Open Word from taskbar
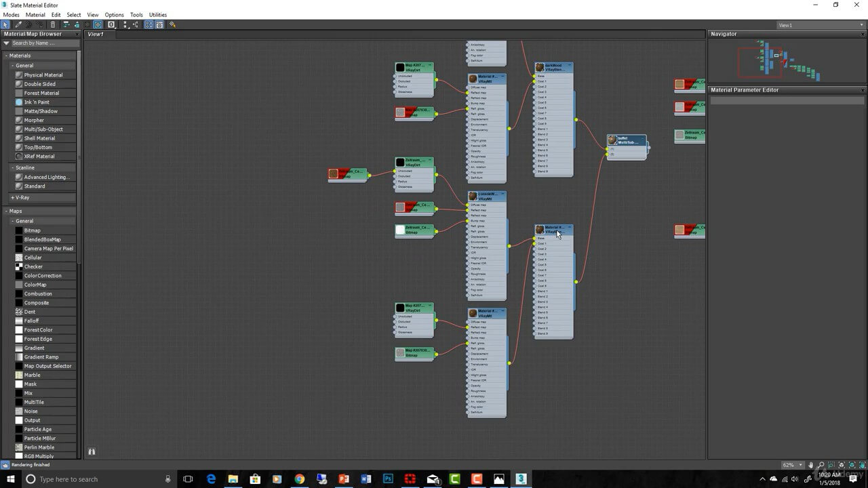868x488 pixels. 366,479
